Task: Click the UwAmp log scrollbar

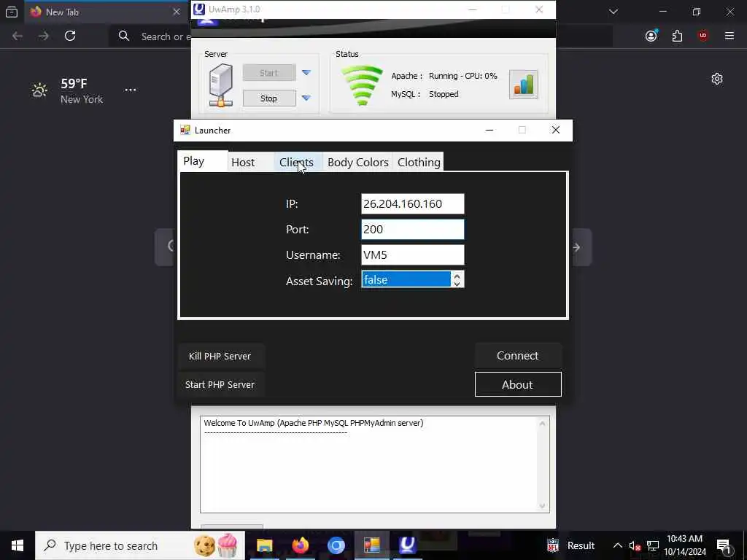Action: click(542, 464)
